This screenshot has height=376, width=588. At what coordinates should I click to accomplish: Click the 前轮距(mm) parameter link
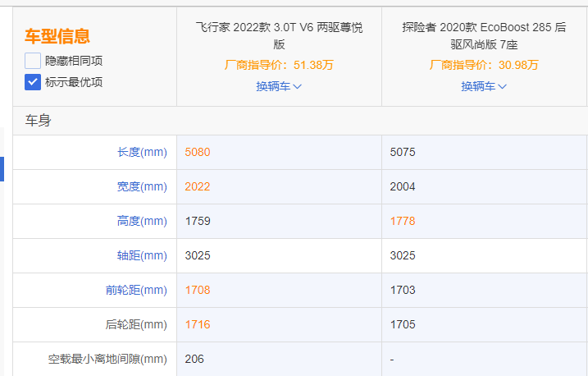136,290
